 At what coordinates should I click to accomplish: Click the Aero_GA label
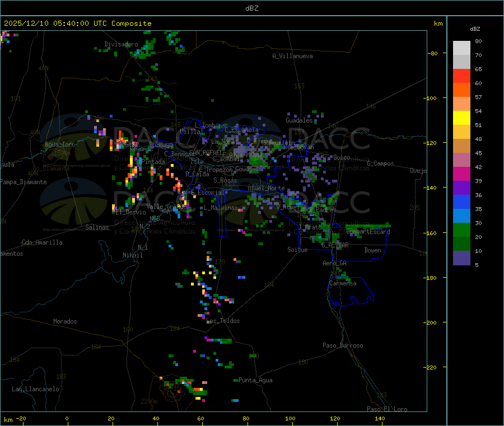pos(335,263)
